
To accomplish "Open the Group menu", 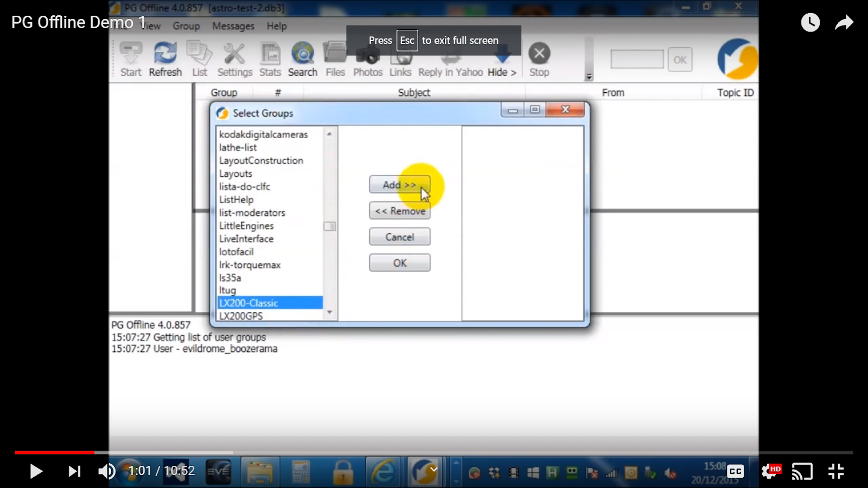I will 186,26.
